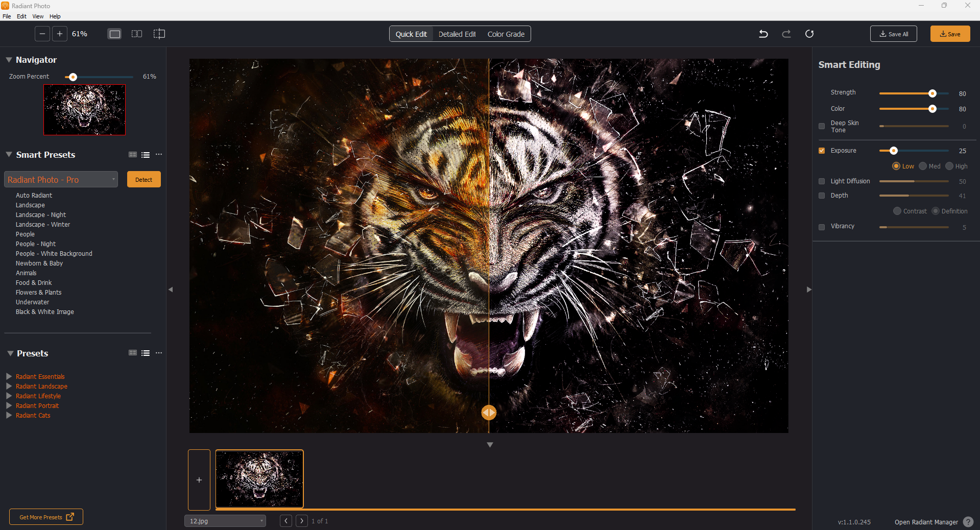
Task: Expand the Radiant Lifestyle preset group
Action: click(x=9, y=396)
